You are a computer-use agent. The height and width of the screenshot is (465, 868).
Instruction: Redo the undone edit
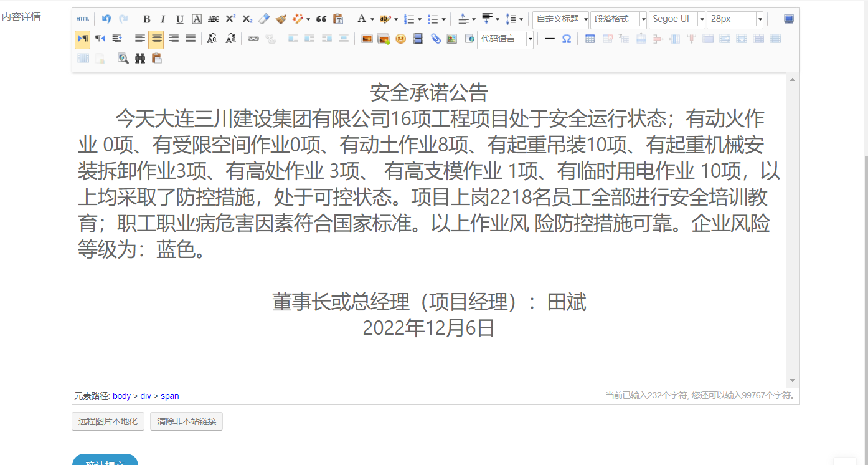(x=123, y=19)
